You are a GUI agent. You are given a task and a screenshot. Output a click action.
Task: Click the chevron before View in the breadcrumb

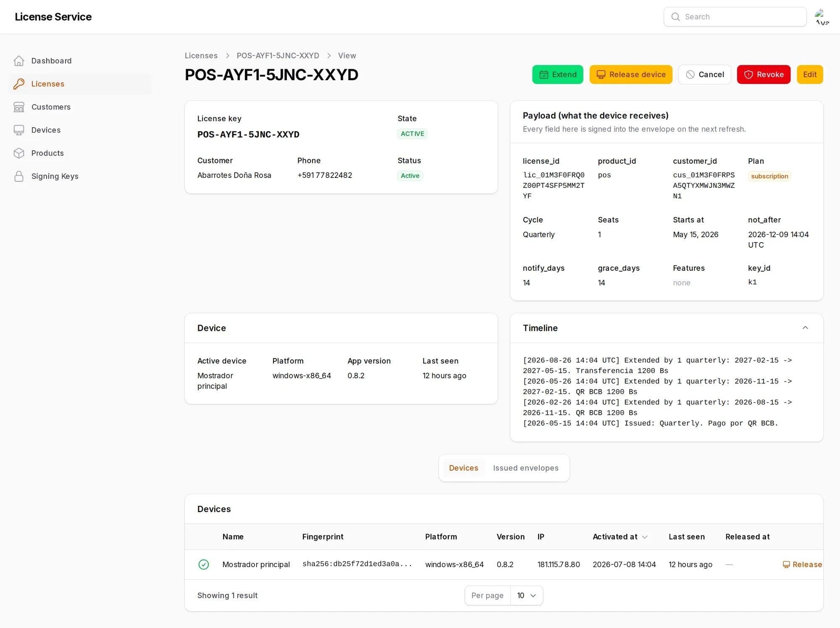(x=329, y=56)
